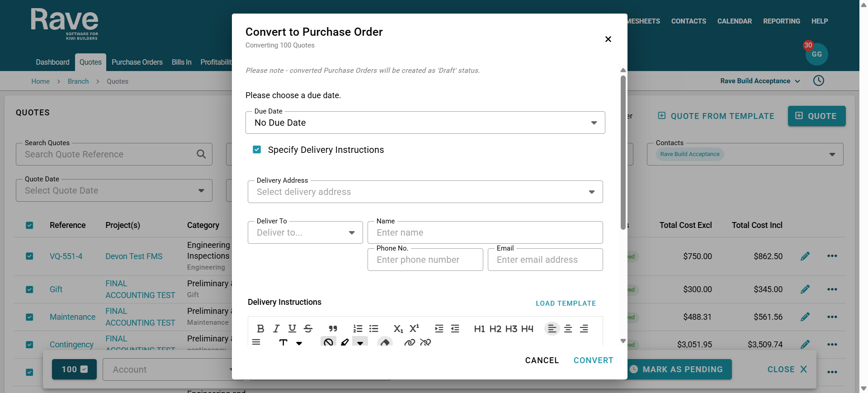Click the strikethrough formatting icon
The width and height of the screenshot is (868, 393).
308,329
